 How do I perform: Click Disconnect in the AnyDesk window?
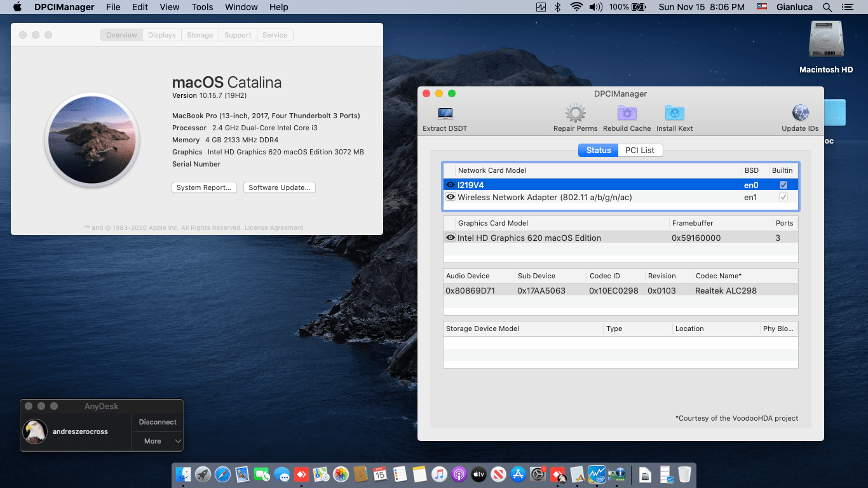[x=157, y=421]
